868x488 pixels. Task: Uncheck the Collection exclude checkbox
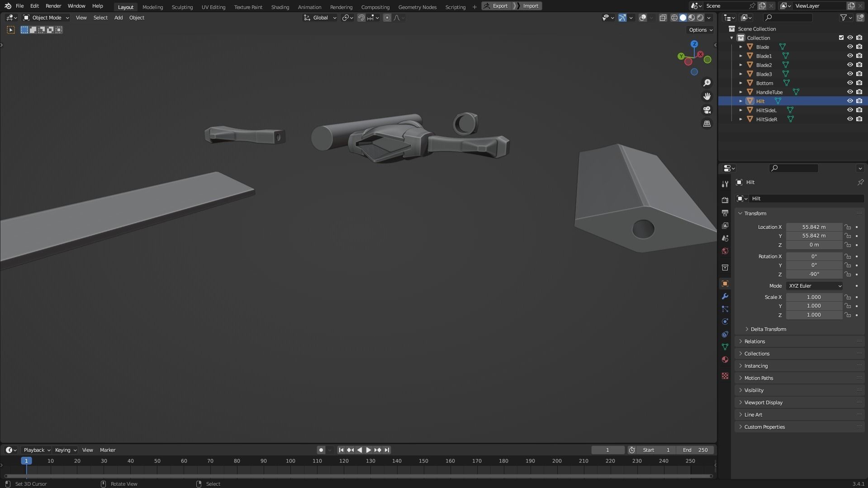pyautogui.click(x=841, y=38)
